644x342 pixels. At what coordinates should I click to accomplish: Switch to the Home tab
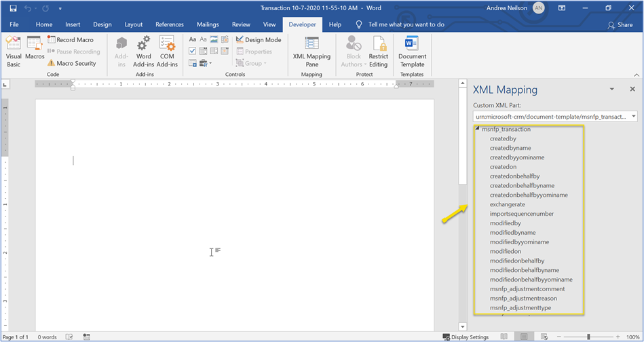pyautogui.click(x=44, y=24)
